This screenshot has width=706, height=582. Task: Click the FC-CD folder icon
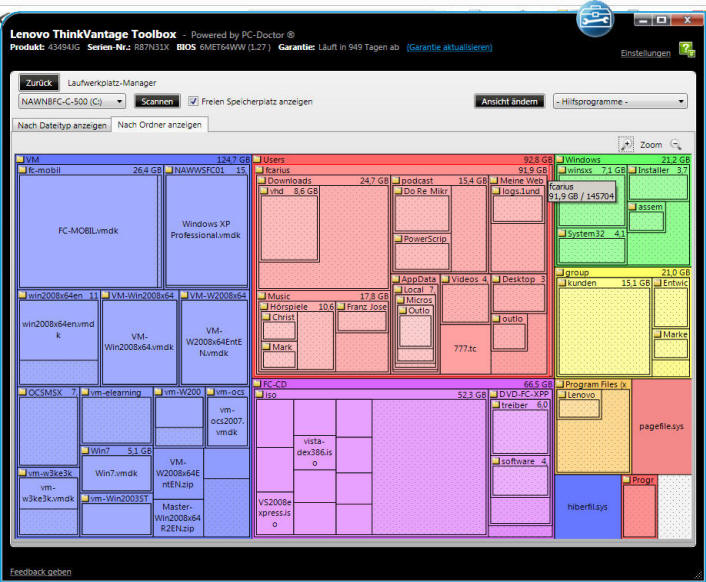click(257, 384)
